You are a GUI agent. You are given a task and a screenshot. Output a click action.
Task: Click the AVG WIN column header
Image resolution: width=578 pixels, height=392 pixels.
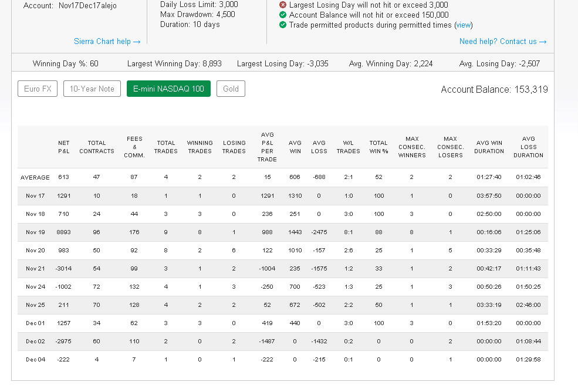coord(295,147)
